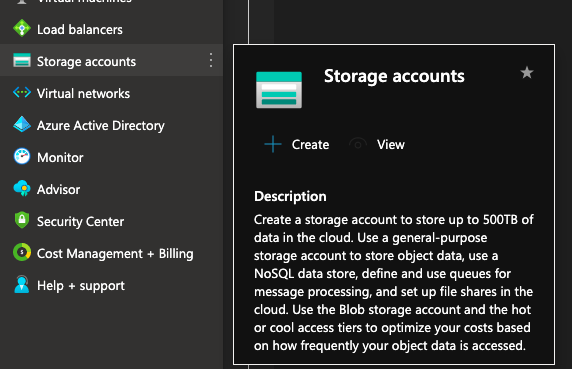
Task: Click the Virtual networks arrows icon
Action: pos(22,93)
